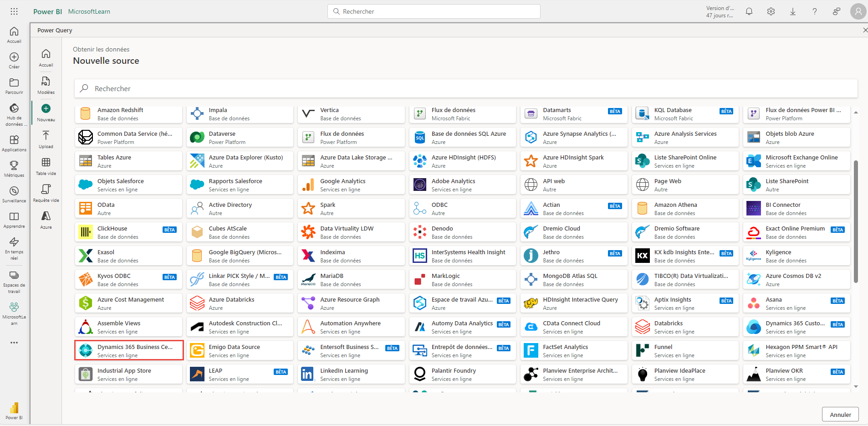Open Hub de données in left navigation
868x426 pixels.
pos(14,115)
